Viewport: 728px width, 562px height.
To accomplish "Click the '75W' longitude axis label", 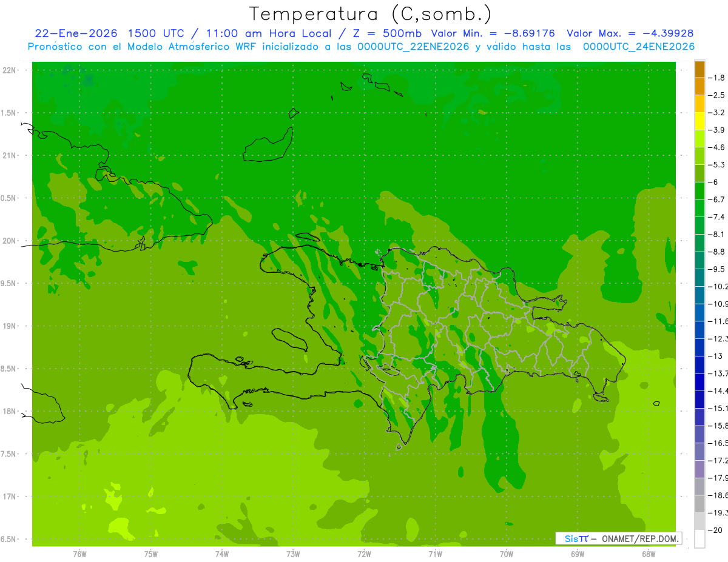I will (x=150, y=554).
